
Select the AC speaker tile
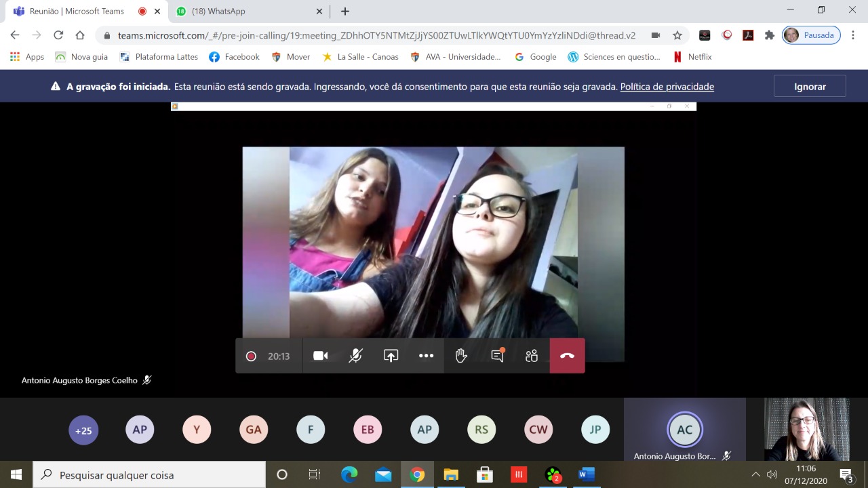coord(685,430)
